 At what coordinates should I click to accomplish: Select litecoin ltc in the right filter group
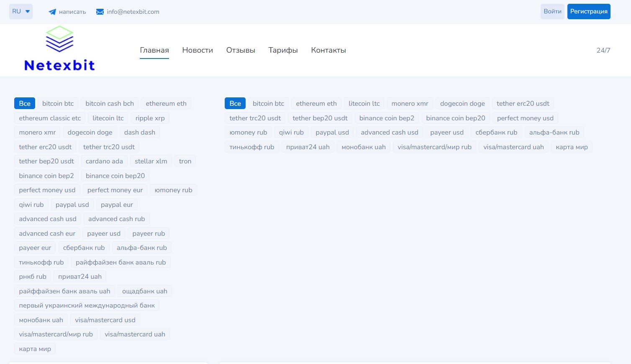364,104
